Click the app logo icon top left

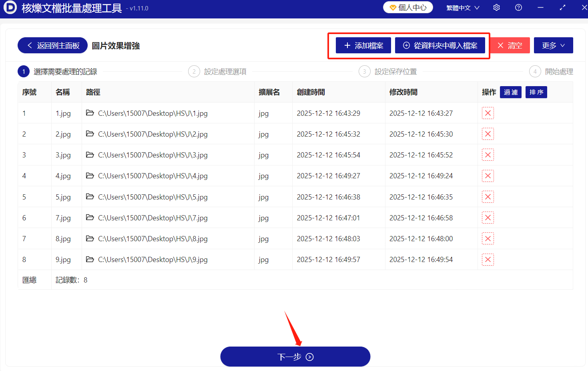[10, 8]
